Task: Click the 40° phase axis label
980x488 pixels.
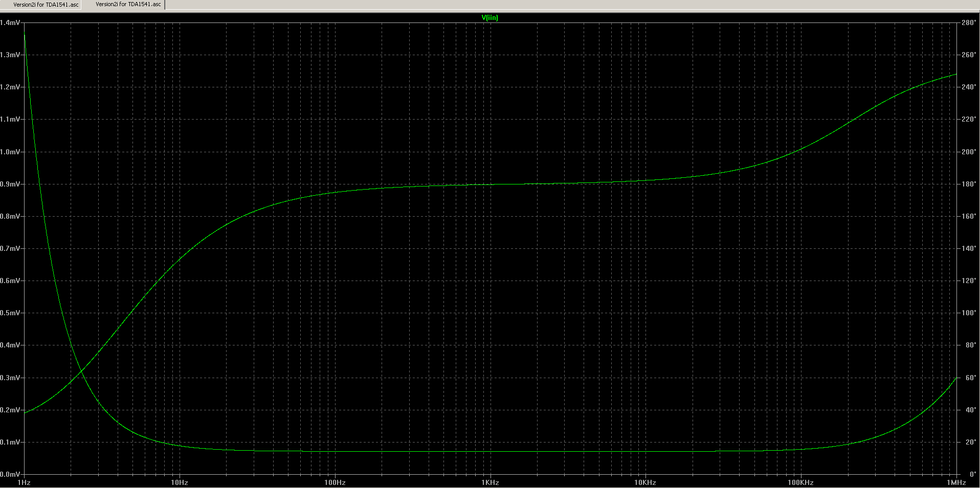Action: 970,410
